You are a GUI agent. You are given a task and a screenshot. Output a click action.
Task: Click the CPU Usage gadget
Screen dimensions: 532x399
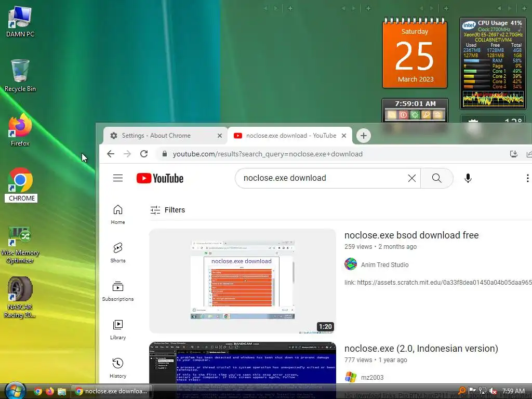click(493, 63)
